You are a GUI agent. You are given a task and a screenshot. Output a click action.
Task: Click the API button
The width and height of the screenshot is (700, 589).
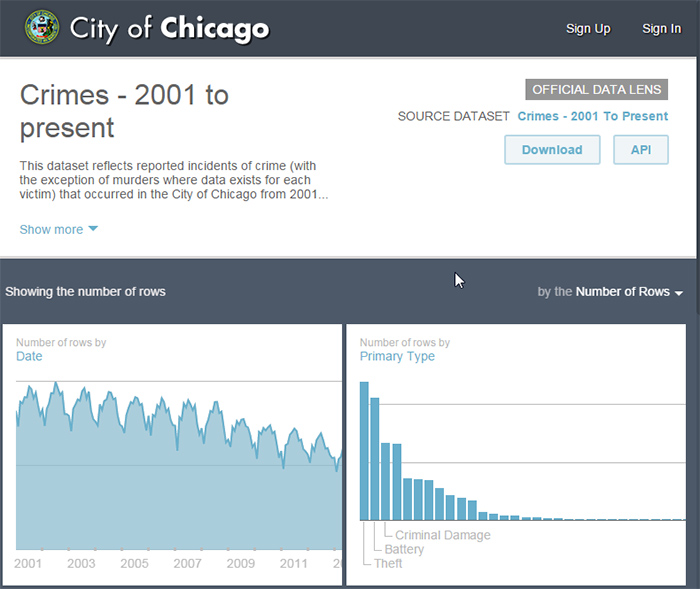[641, 150]
